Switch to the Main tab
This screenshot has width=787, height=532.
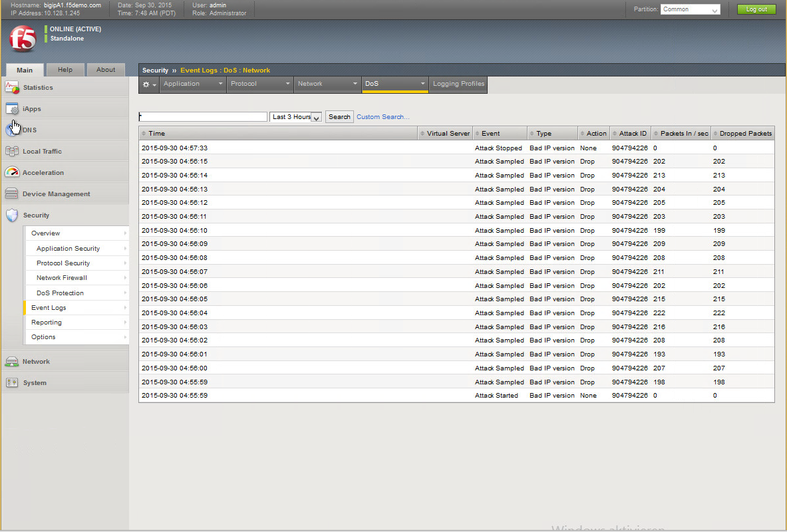pyautogui.click(x=25, y=70)
